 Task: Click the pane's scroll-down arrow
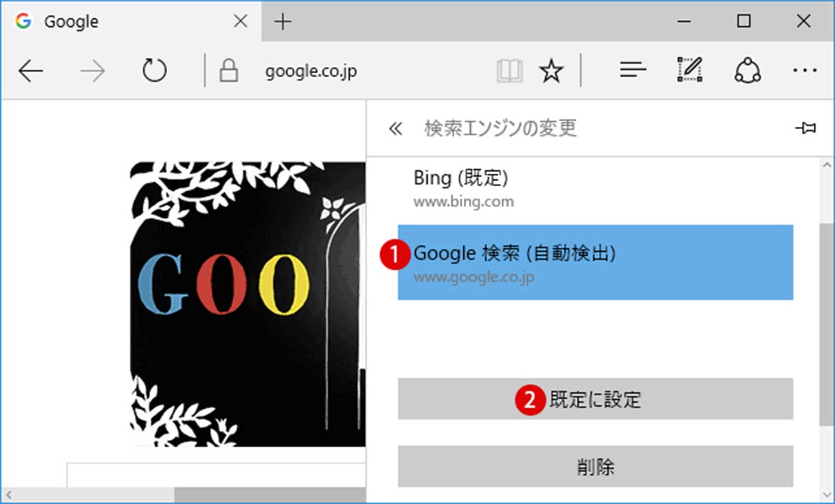[x=826, y=494]
